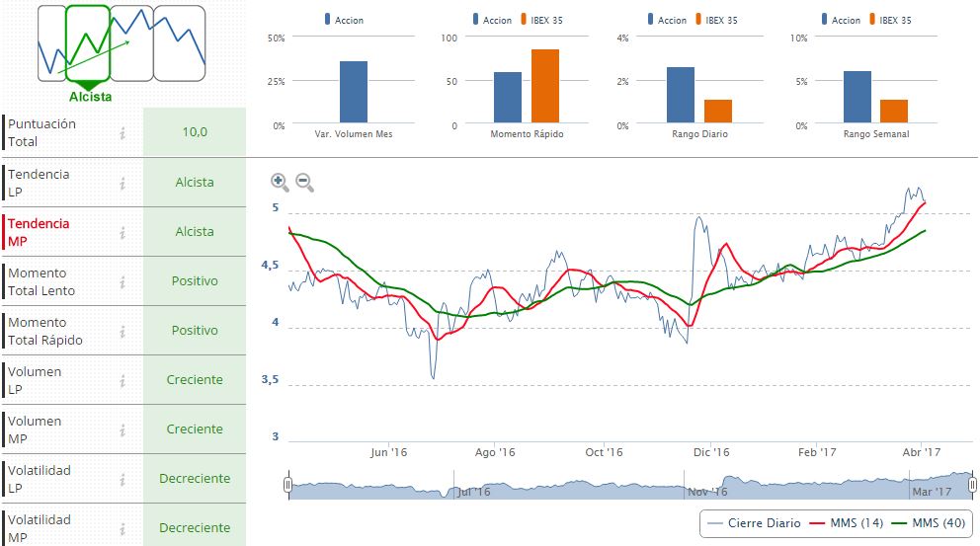Select the first trend pattern thumbnail
This screenshot has height=546, width=980.
pyautogui.click(x=51, y=43)
